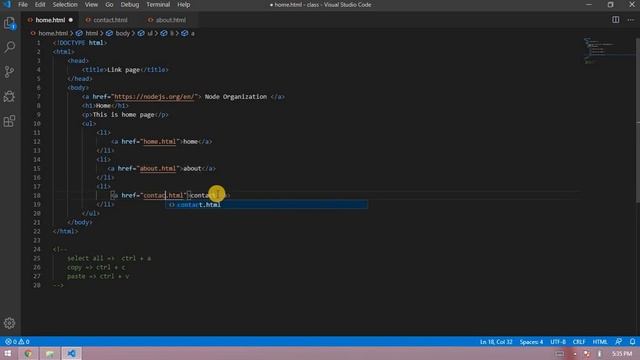Open the Terminal menu

tap(158, 4)
